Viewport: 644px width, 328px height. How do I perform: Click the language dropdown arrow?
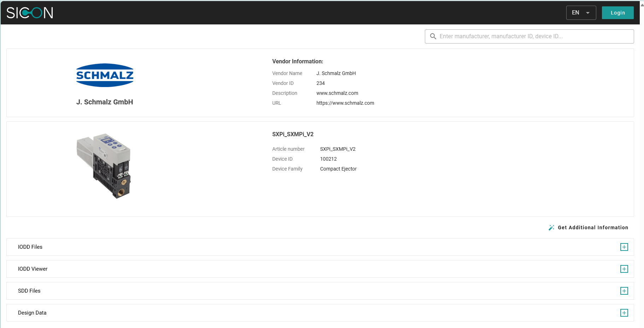[x=588, y=13]
